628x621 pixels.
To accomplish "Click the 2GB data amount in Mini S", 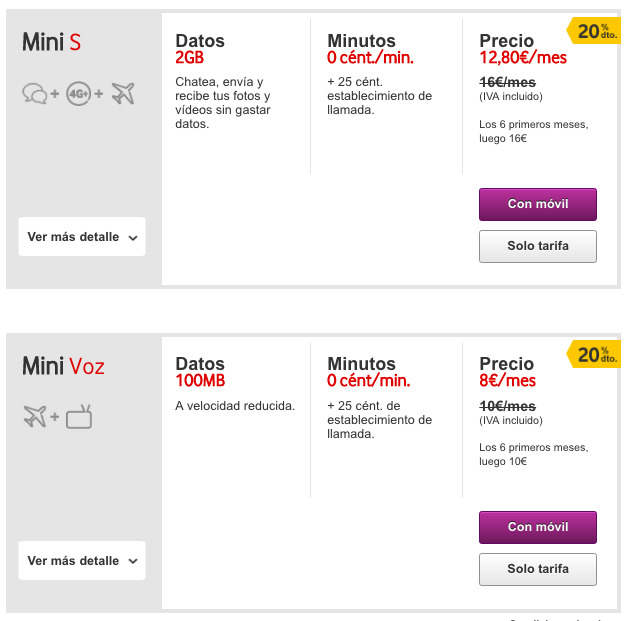I will click(x=189, y=58).
